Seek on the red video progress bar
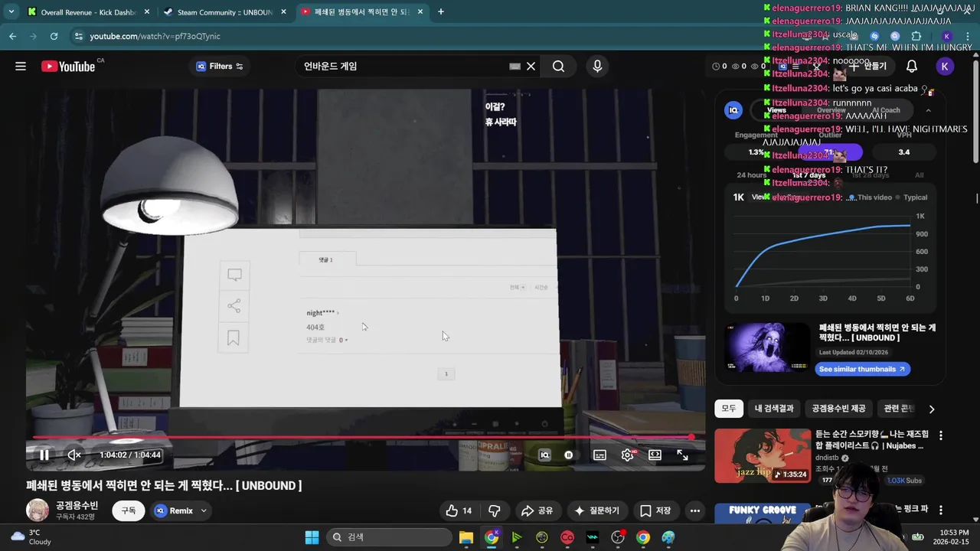The image size is (980, 551). [x=363, y=437]
